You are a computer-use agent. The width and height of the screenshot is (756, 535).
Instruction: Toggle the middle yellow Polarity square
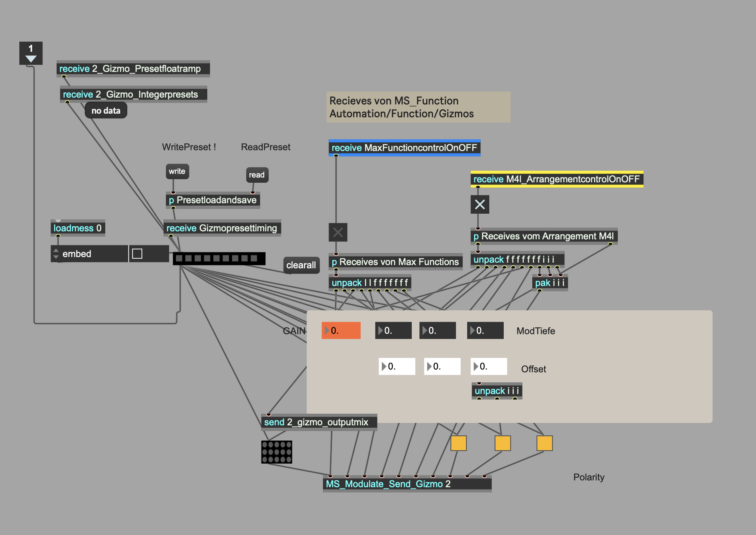pyautogui.click(x=503, y=443)
